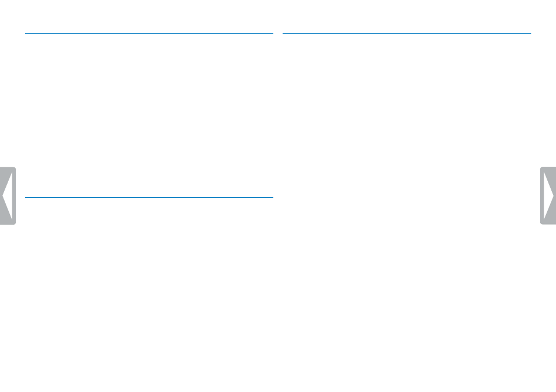Navigate to next spread with right arrow
This screenshot has width=556, height=392.
[x=548, y=195]
